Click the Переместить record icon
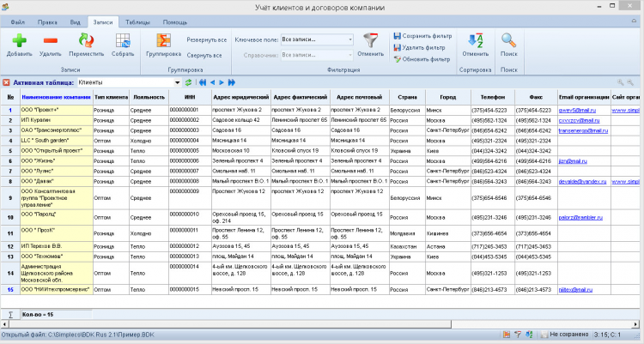This screenshot has height=344, width=644. 86,39
